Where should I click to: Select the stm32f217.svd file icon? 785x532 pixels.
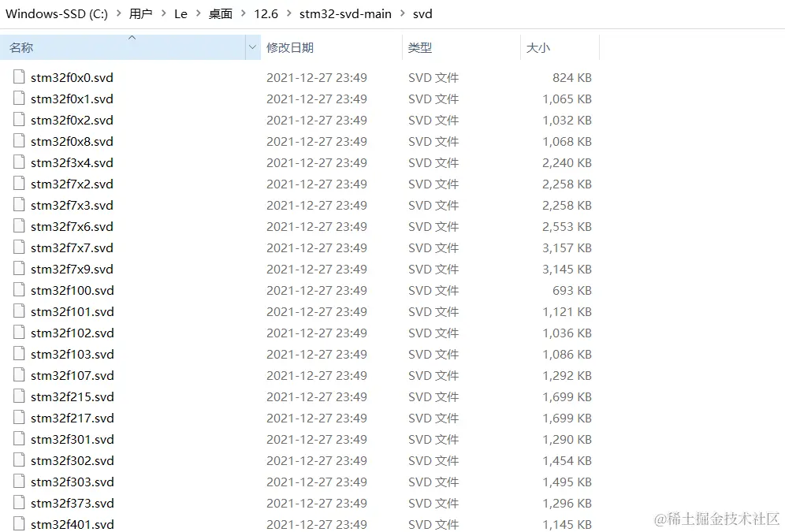[19, 417]
